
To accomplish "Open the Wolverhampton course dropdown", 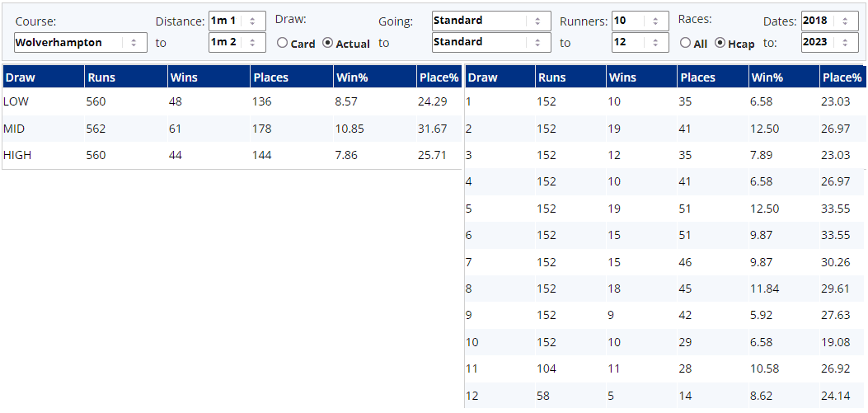I will (80, 42).
